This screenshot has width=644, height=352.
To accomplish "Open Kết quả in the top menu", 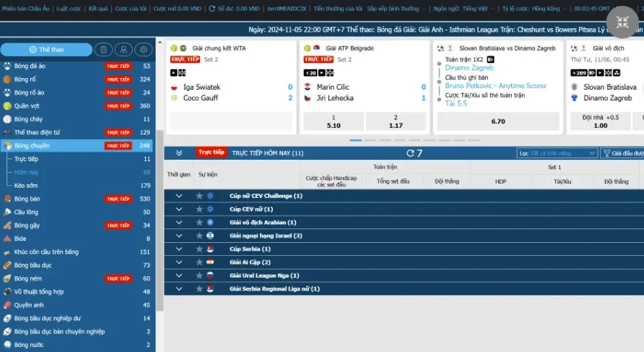I will 97,9.
